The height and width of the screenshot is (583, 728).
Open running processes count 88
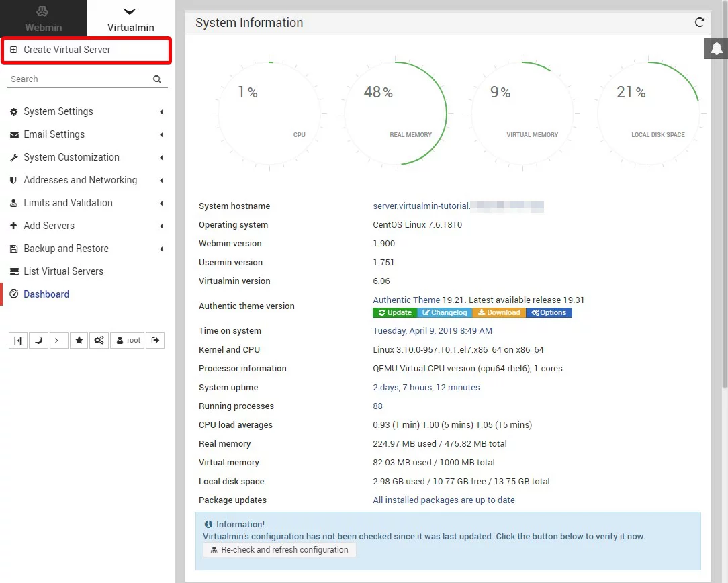(x=378, y=406)
